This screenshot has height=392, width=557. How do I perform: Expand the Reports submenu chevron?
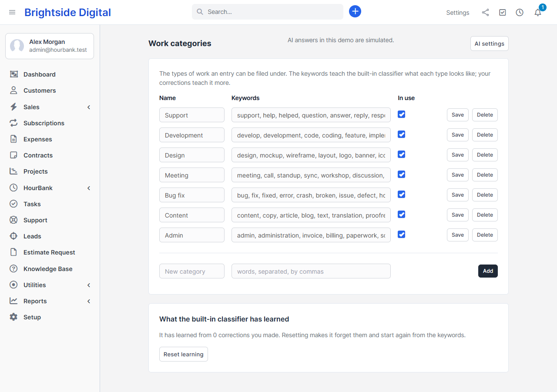click(89, 301)
